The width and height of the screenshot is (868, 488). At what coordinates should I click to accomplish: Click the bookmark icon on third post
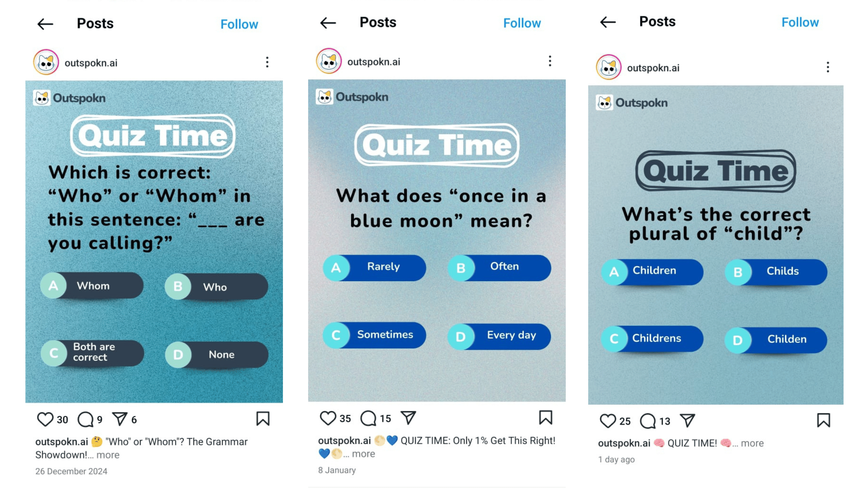[x=825, y=421]
